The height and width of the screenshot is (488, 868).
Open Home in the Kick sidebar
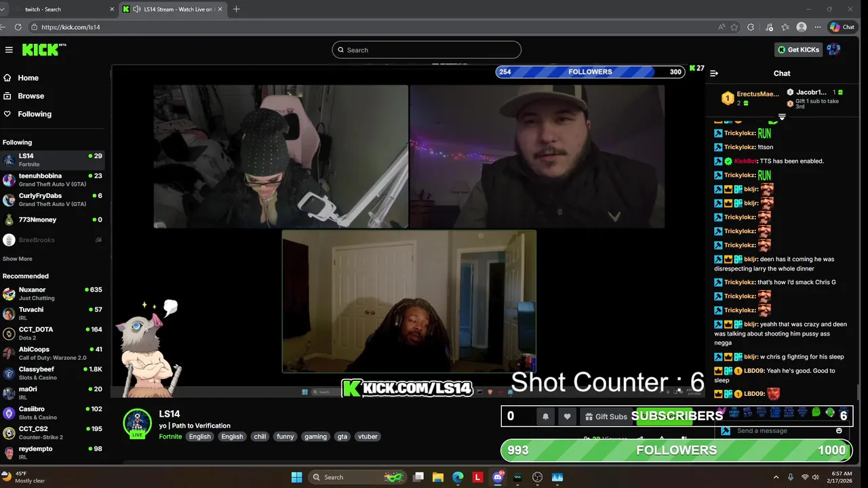click(28, 78)
